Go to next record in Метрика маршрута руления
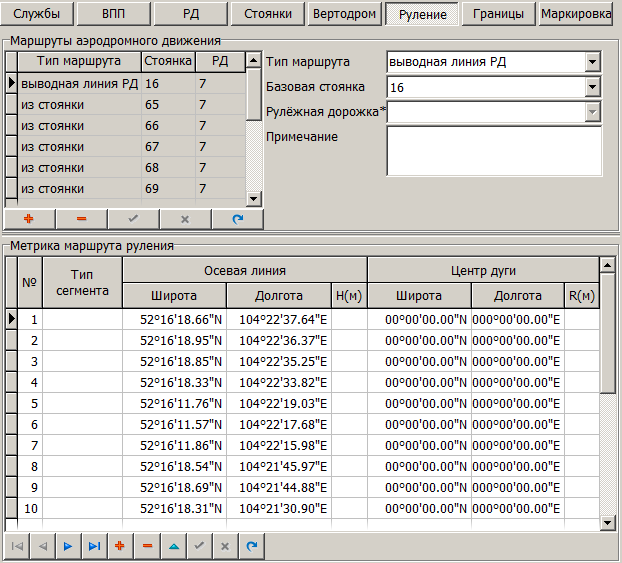 (x=68, y=546)
